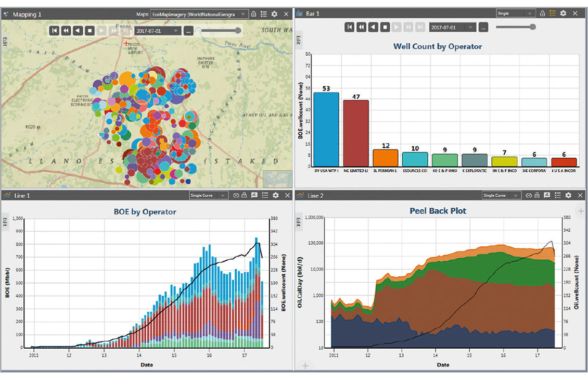Screen dimensions: 588x380
Task: Open Single Curve dropdown in Line 1
Action: click(x=209, y=195)
